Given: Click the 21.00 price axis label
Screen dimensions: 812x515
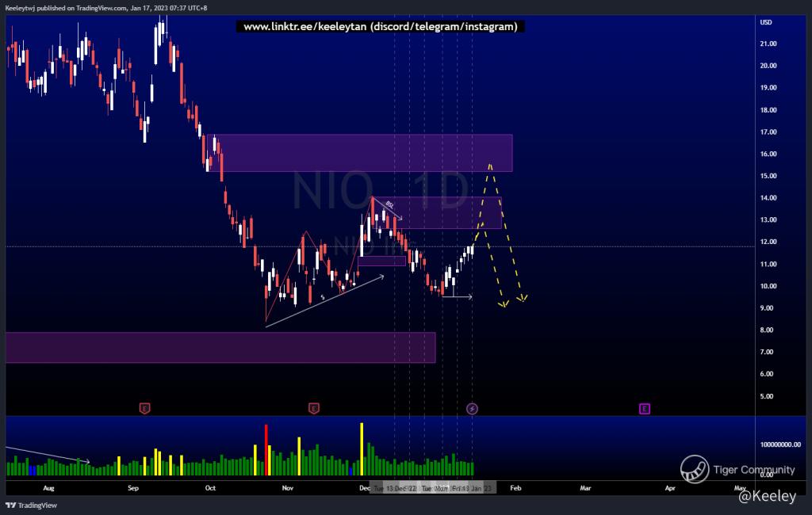Looking at the screenshot, I should click(768, 44).
